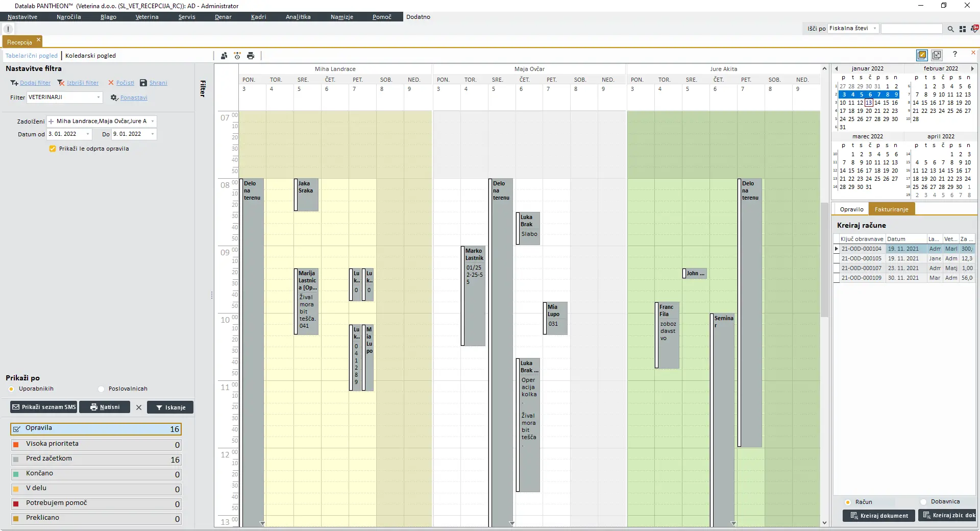Viewport: 980px width, 531px height.
Task: Close the reception panel with red X
Action: click(x=973, y=53)
